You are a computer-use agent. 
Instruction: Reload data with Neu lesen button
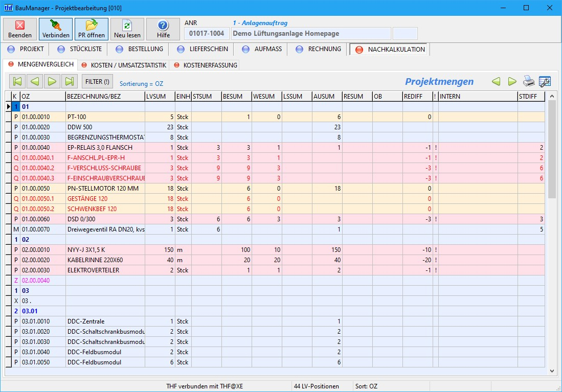tap(127, 29)
